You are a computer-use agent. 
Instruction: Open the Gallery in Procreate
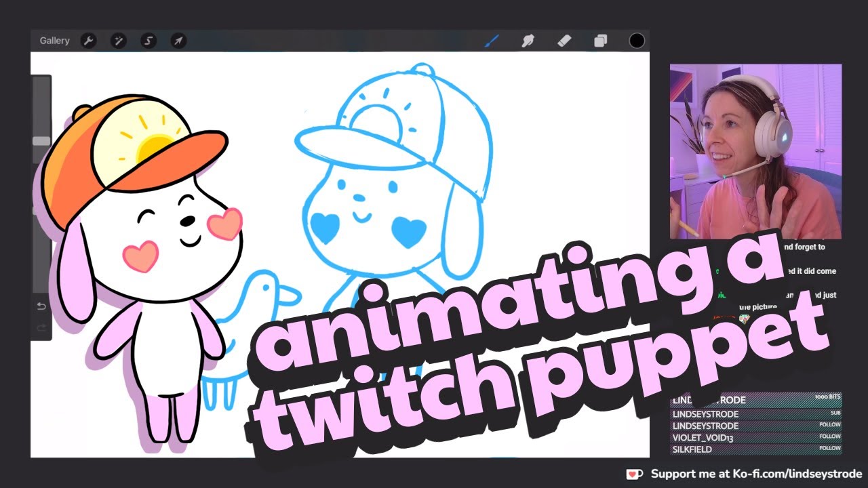54,41
